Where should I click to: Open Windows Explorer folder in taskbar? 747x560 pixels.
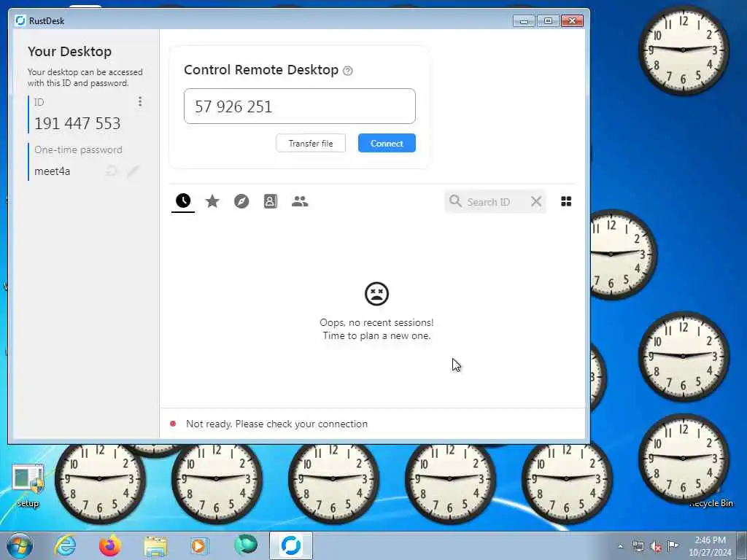(x=155, y=546)
